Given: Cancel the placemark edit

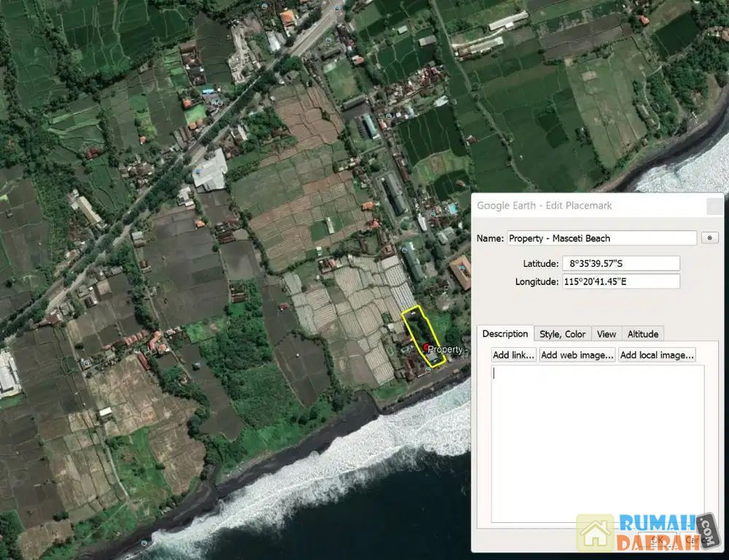Looking at the screenshot, I should [x=690, y=540].
